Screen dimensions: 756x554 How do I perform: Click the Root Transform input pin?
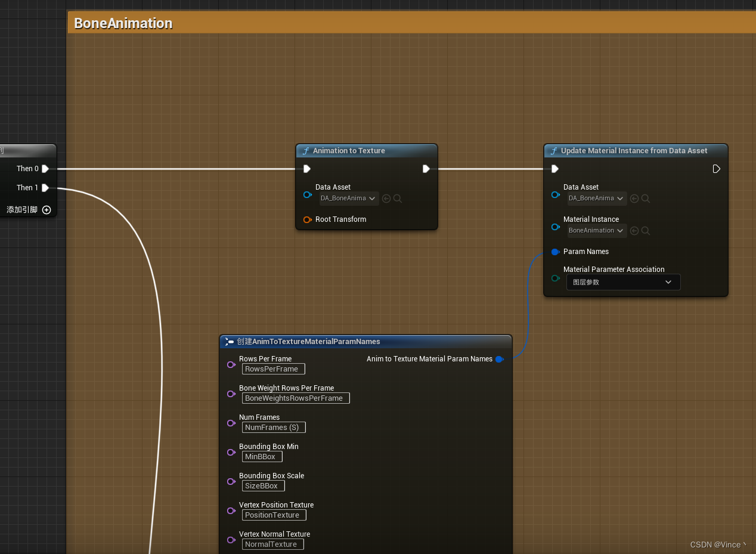click(308, 219)
